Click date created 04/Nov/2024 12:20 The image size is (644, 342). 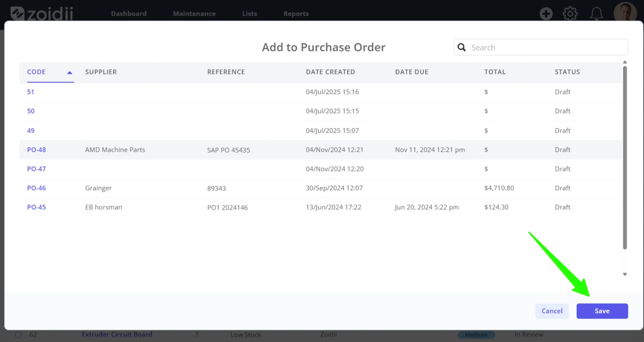point(334,169)
